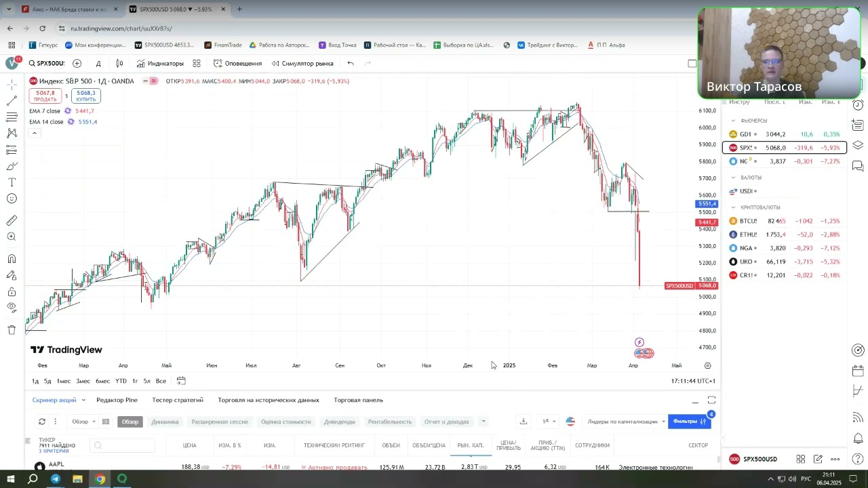
Task: Delete drawings with the trash icon
Action: [12, 330]
